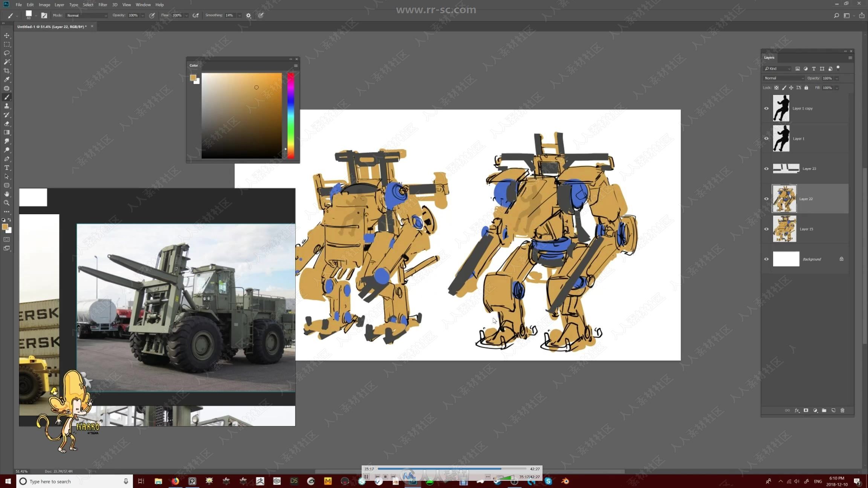Toggle Background layer visibility
Screen dimensions: 868x488
pos(766,259)
